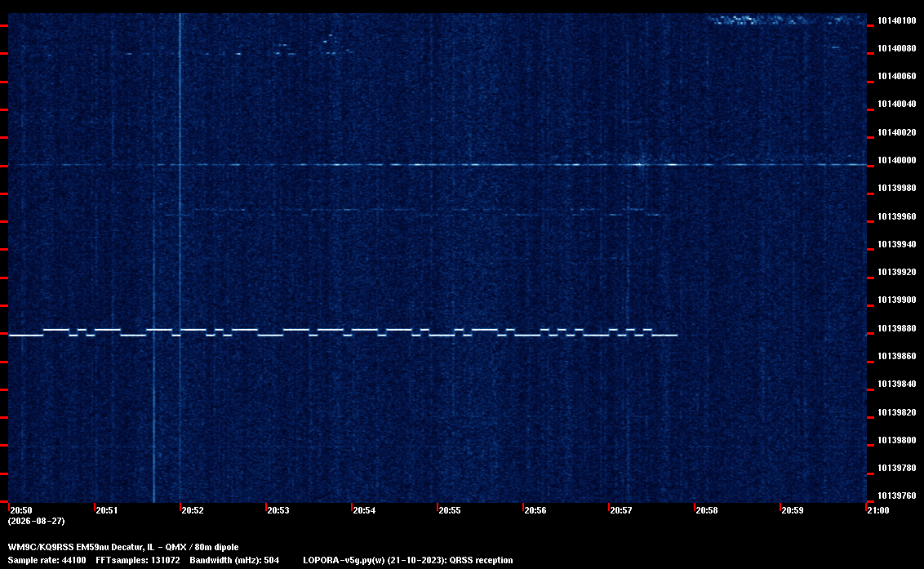The height and width of the screenshot is (569, 924).
Task: Click the LOPORA-v5g.py(w) QRSS reception text
Action: pyautogui.click(x=408, y=560)
